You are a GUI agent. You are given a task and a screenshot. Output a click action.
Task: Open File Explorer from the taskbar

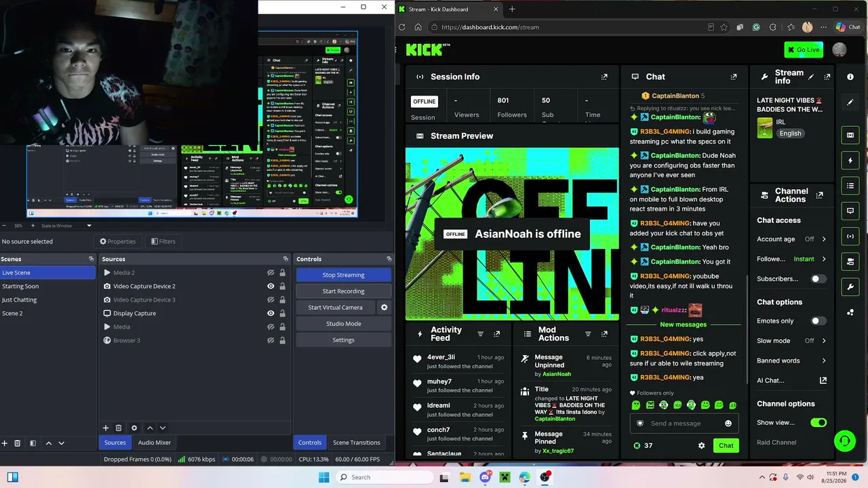pyautogui.click(x=465, y=477)
